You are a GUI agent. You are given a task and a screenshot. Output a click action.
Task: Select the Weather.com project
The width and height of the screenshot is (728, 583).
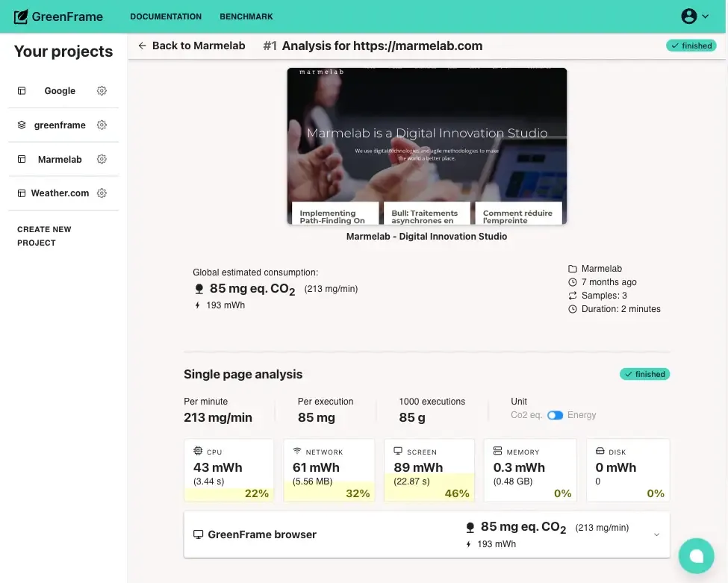tap(60, 193)
